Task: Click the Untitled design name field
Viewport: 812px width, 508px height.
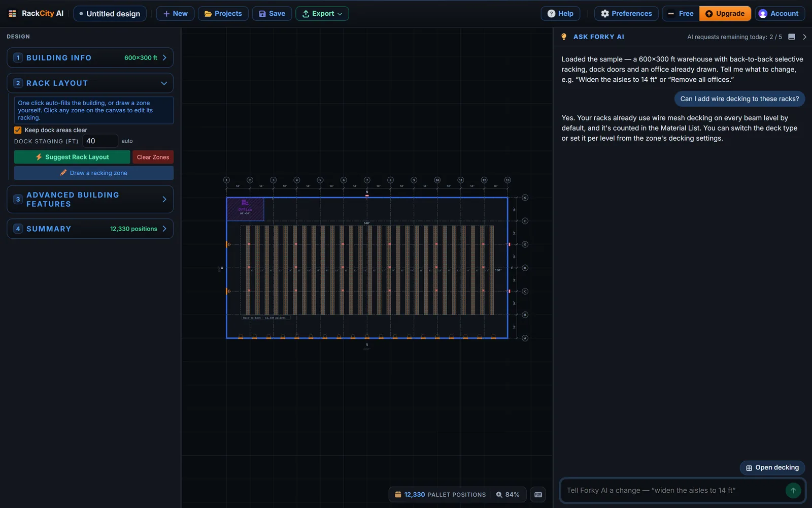Action: pos(110,14)
